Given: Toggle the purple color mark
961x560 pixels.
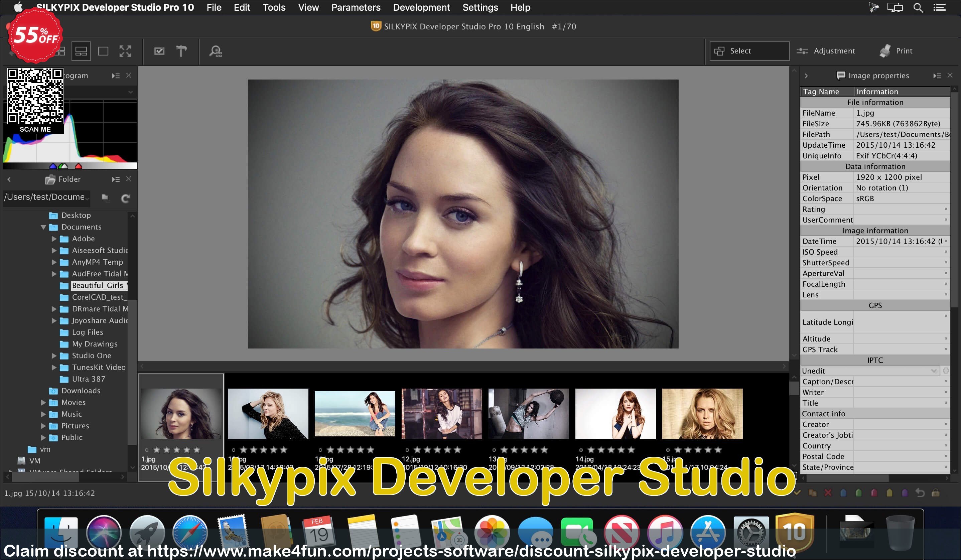Looking at the screenshot, I should click(905, 493).
